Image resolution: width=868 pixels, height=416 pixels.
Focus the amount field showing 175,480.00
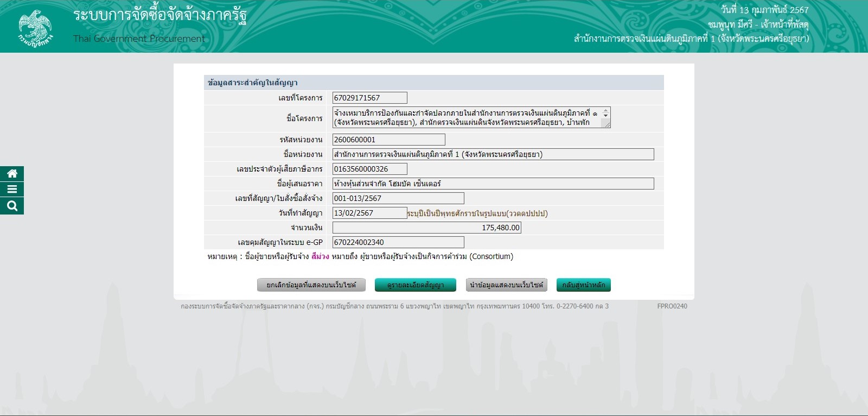(426, 228)
